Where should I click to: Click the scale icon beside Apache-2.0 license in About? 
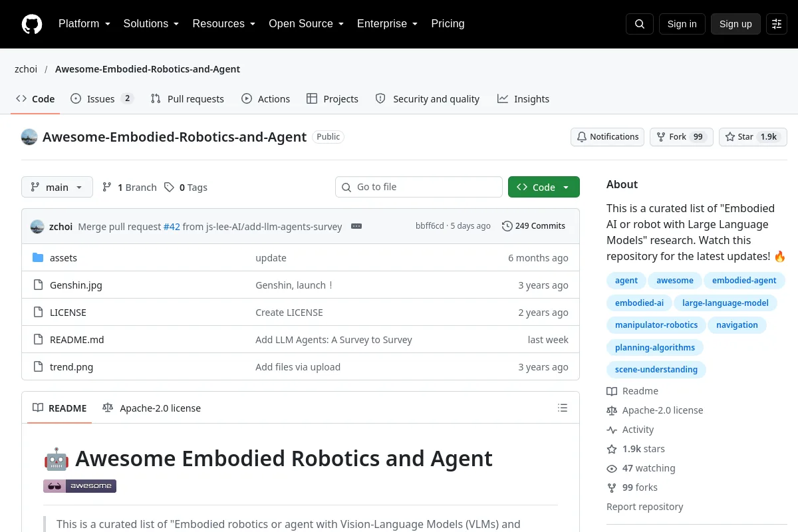pos(612,410)
